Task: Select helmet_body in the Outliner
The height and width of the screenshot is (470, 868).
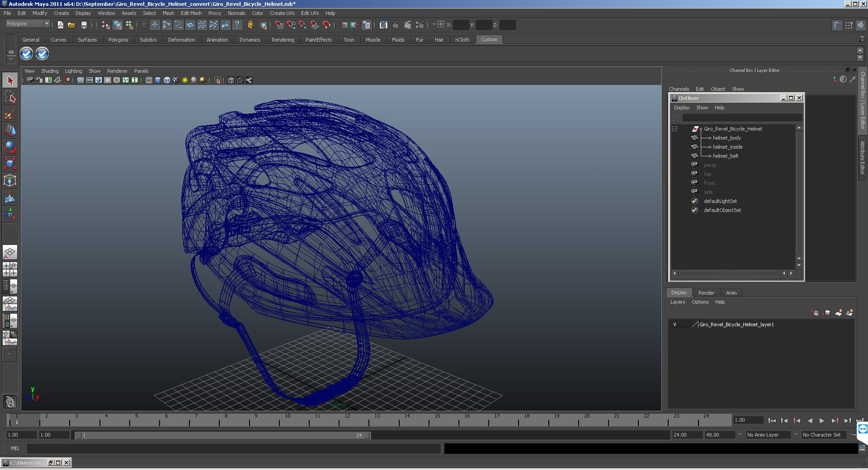Action: coord(727,138)
